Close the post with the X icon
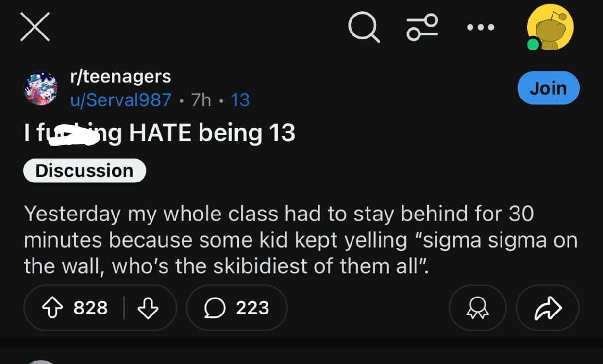 (35, 27)
